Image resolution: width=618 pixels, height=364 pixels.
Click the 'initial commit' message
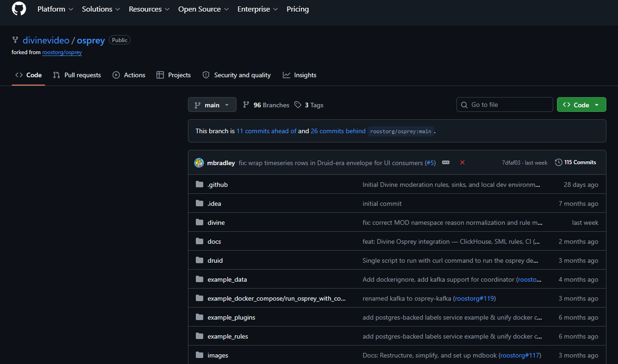point(382,203)
